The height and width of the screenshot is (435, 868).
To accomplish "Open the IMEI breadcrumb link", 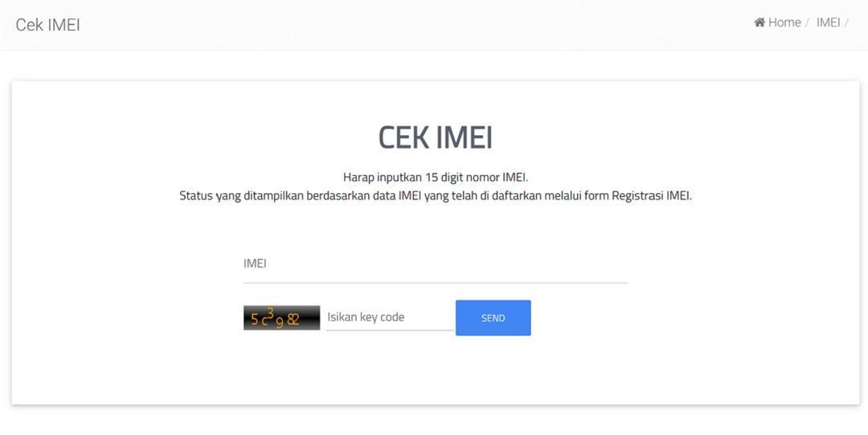I will point(828,23).
